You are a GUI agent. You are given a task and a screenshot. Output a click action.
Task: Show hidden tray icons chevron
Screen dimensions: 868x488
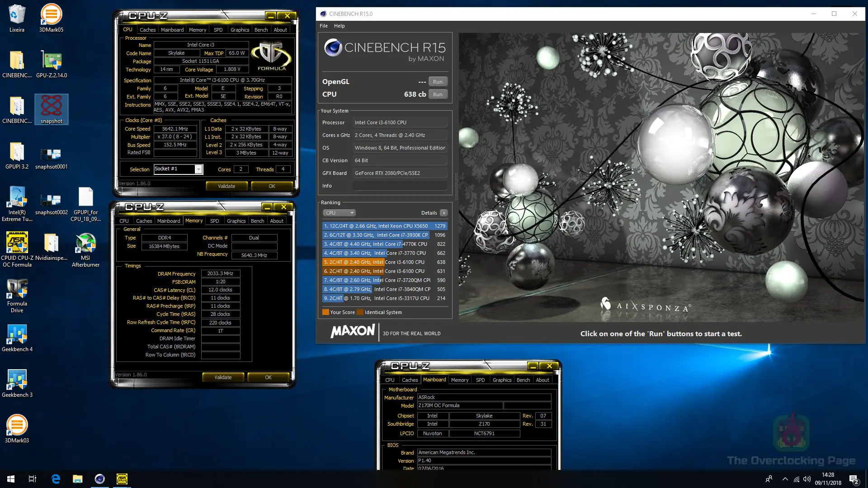pos(785,479)
